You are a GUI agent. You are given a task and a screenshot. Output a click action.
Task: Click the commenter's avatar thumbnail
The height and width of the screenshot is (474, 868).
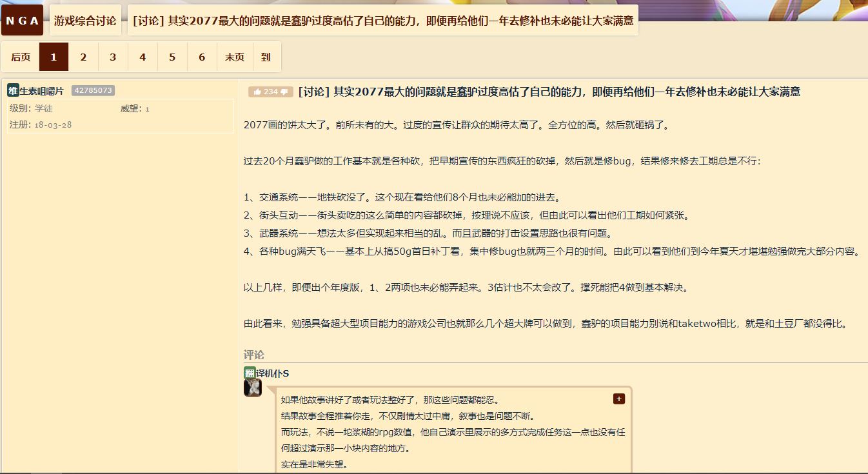coord(253,388)
